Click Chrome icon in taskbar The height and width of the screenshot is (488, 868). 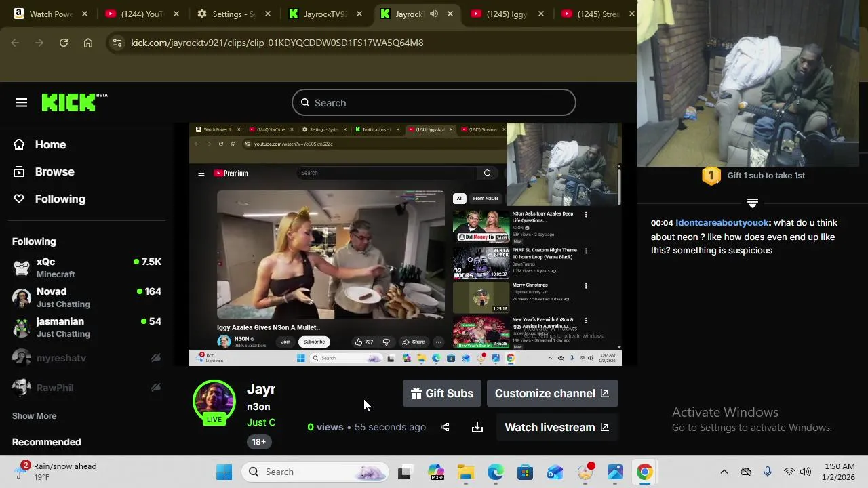click(x=645, y=472)
